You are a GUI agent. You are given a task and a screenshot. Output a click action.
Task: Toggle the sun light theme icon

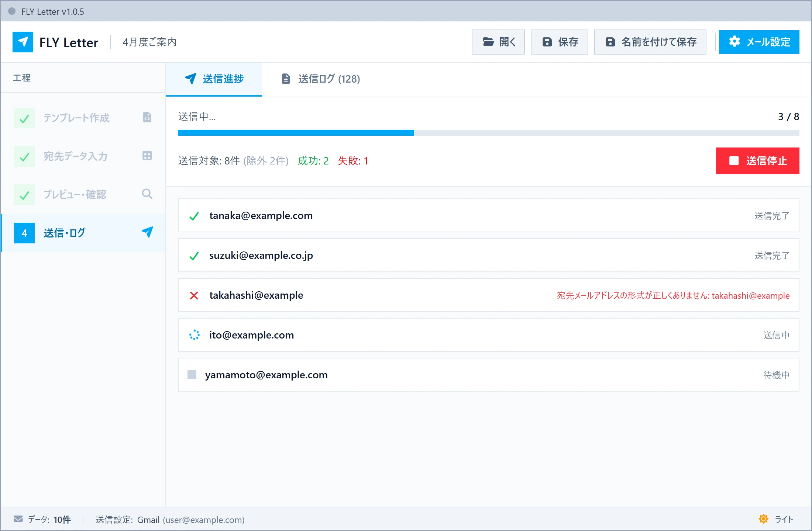(x=764, y=519)
